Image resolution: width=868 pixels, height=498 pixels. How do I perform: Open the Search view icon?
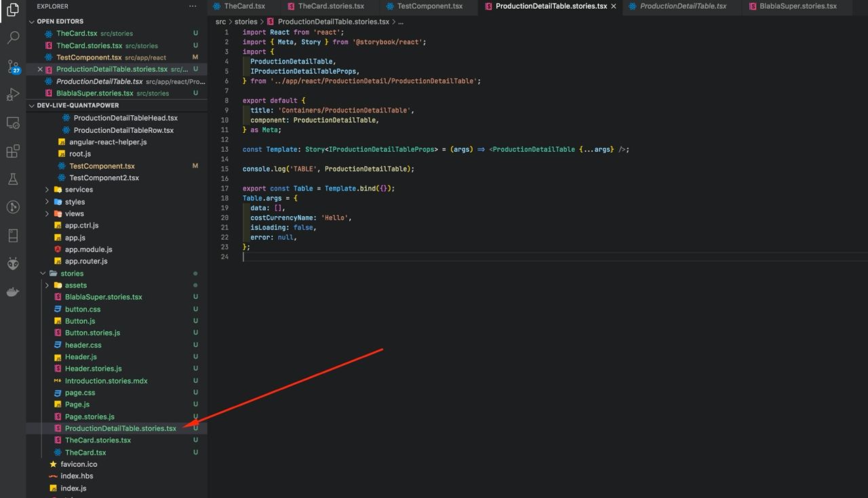point(13,37)
